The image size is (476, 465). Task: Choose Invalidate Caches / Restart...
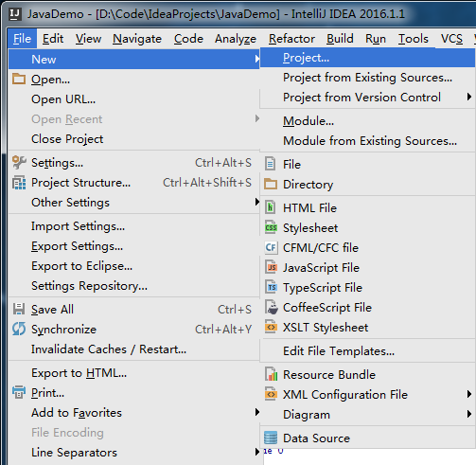tap(134, 349)
